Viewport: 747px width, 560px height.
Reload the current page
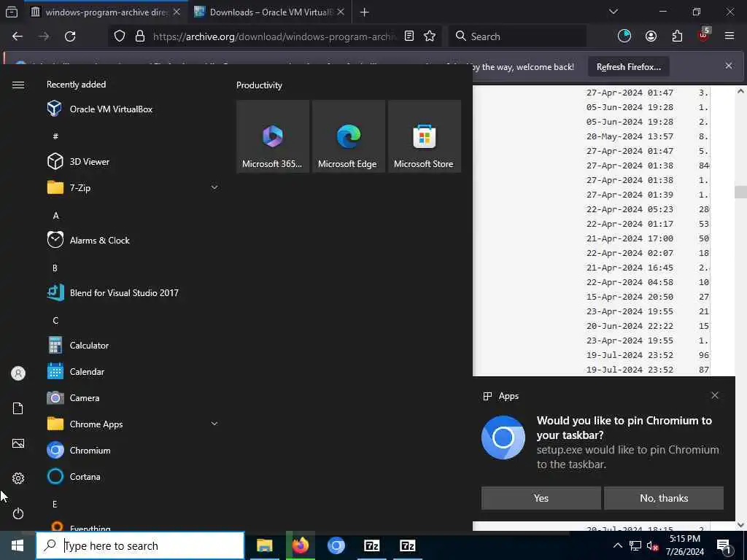[70, 36]
